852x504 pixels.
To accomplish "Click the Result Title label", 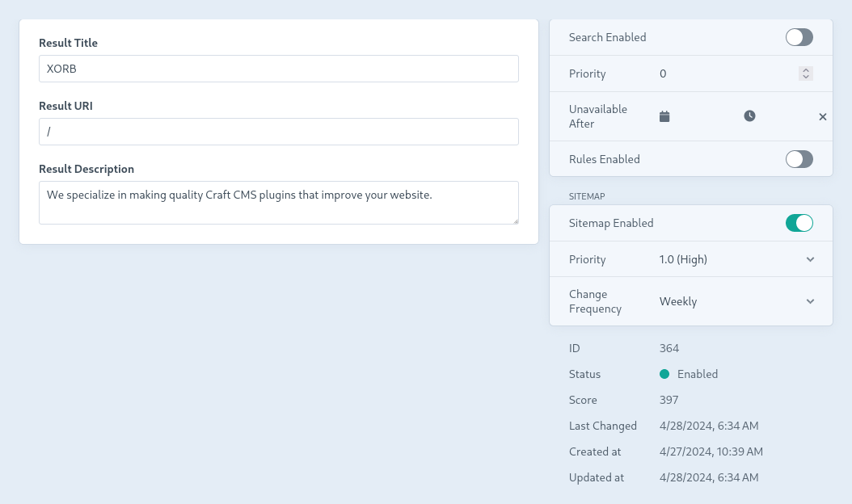I will [x=68, y=43].
